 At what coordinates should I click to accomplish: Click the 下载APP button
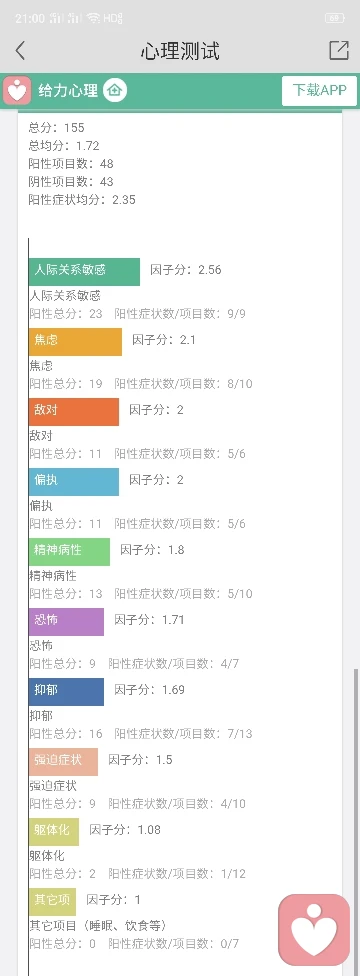tap(320, 91)
